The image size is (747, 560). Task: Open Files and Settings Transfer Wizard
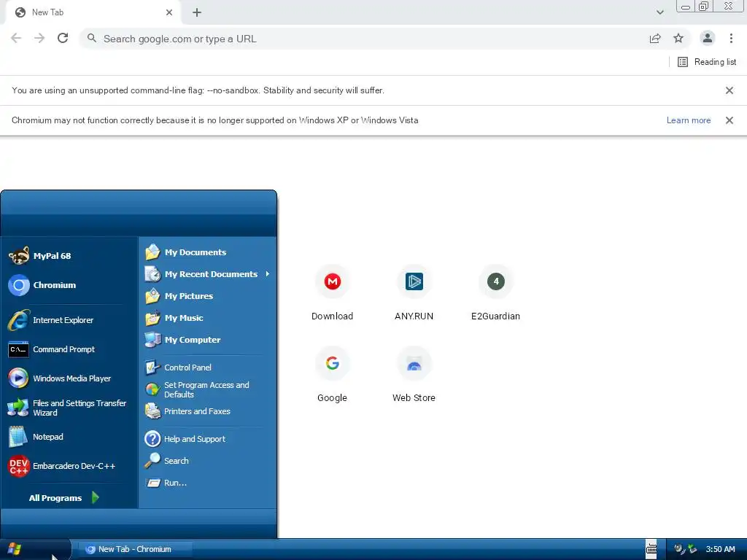pyautogui.click(x=69, y=408)
